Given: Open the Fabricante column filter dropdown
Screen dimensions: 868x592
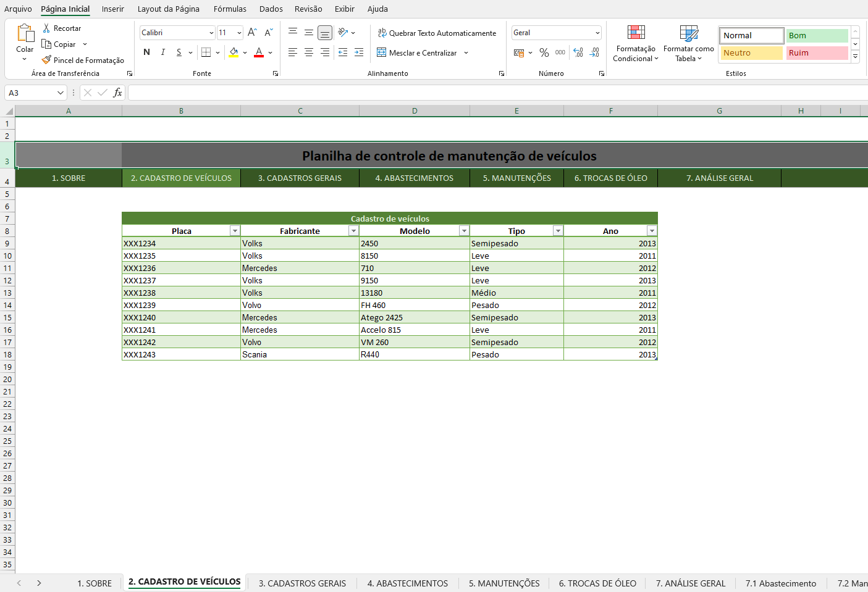Looking at the screenshot, I should [353, 231].
